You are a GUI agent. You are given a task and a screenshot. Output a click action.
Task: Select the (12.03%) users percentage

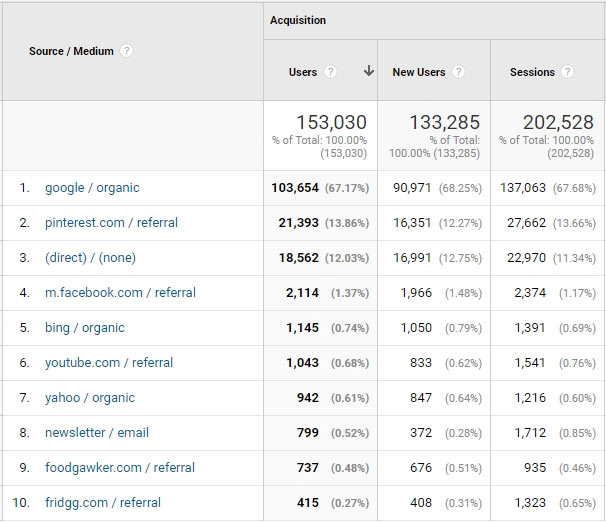point(347,258)
